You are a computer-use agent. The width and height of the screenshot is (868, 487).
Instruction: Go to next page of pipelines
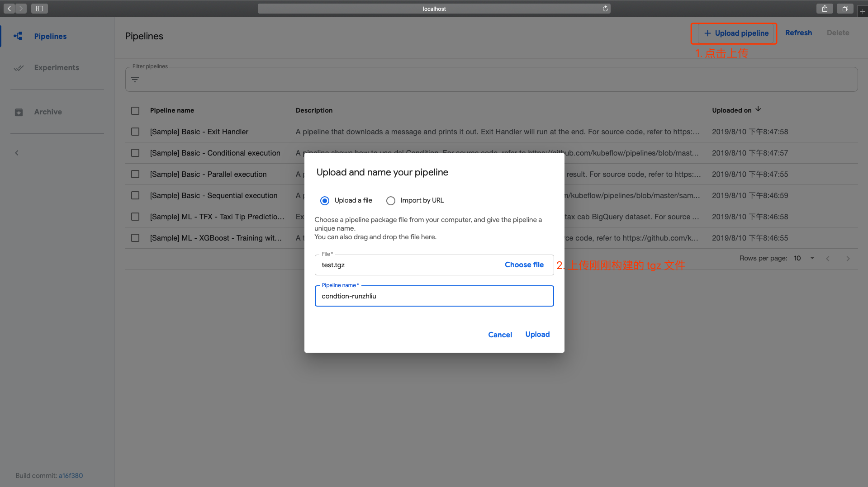(848, 258)
